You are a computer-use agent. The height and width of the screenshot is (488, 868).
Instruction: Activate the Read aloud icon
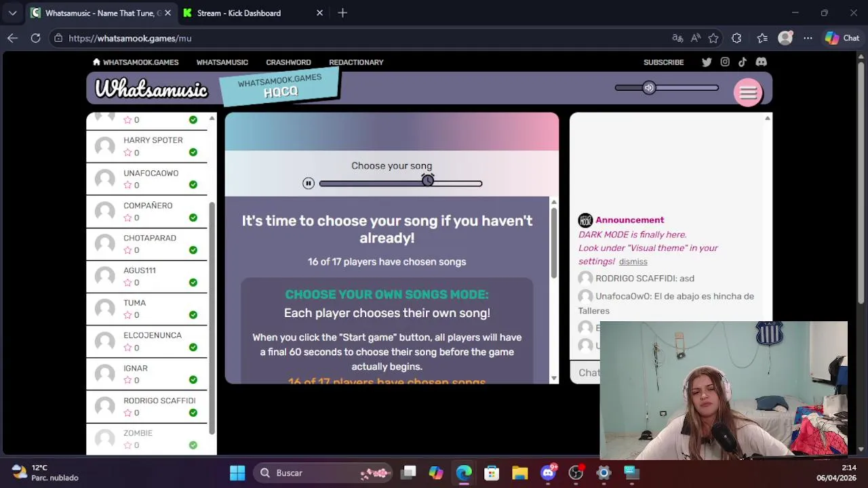[696, 38]
